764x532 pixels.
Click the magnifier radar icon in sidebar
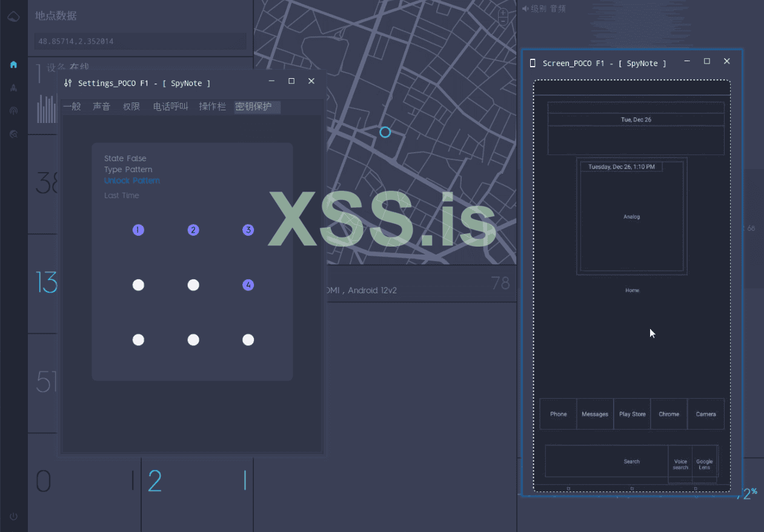pos(13,134)
